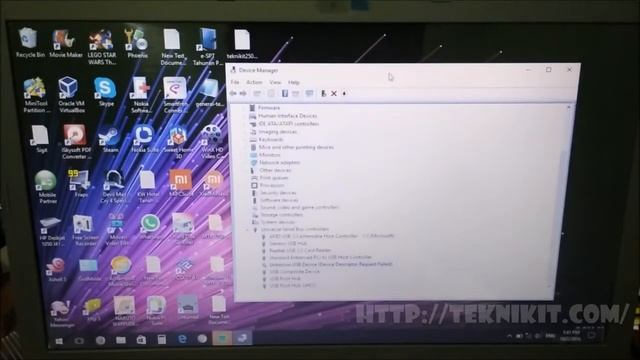Screen dimensions: 640x360
Task: Select the Phoenix desktop shortcut
Action: tap(137, 43)
